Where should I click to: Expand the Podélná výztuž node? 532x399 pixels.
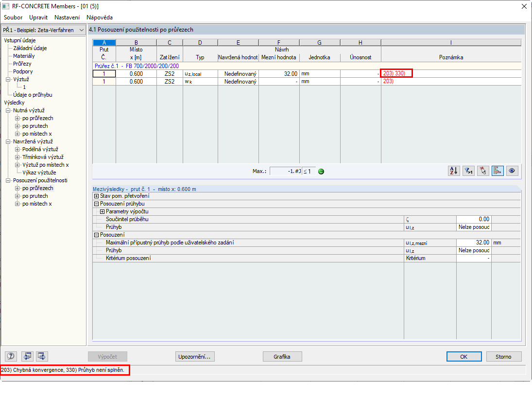[17, 149]
